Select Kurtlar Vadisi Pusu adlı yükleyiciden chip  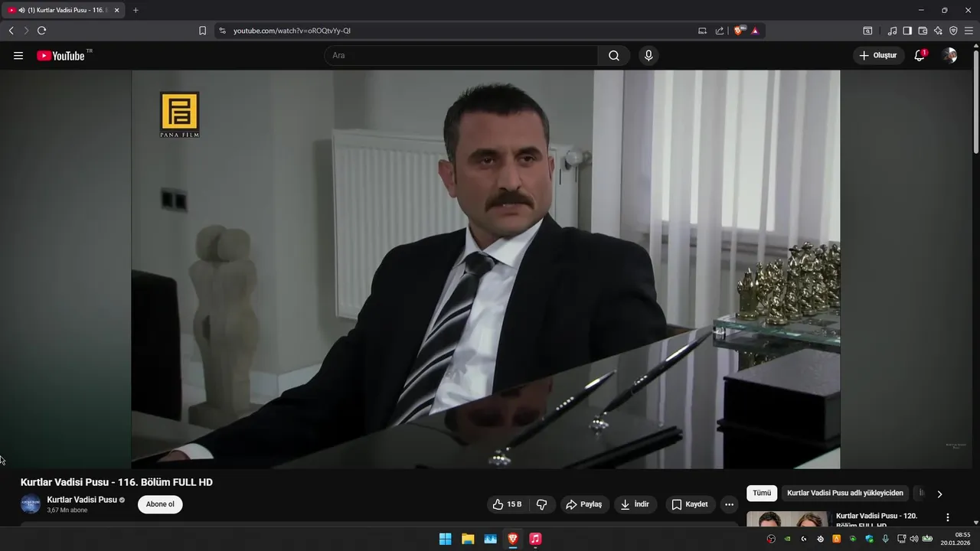845,494
